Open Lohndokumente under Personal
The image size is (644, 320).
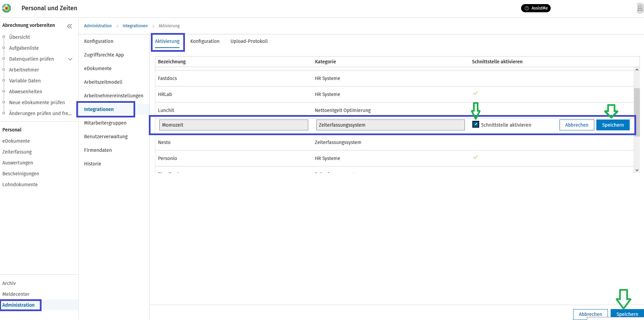tap(20, 185)
